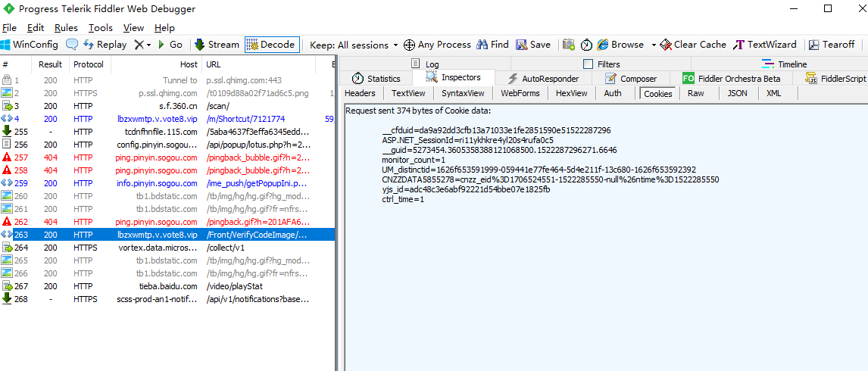Open the Composer tab
The width and height of the screenshot is (868, 371).
[x=630, y=79]
